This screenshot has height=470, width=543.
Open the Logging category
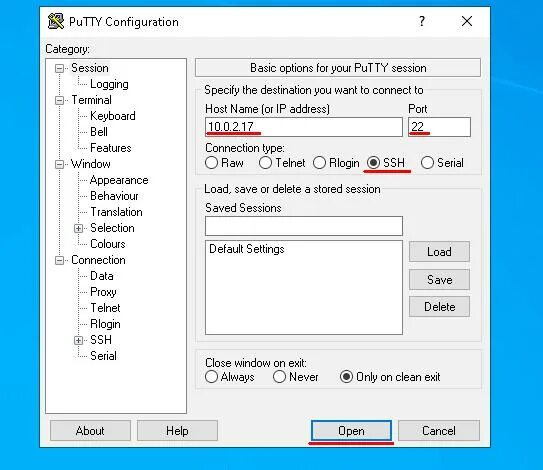(x=109, y=84)
